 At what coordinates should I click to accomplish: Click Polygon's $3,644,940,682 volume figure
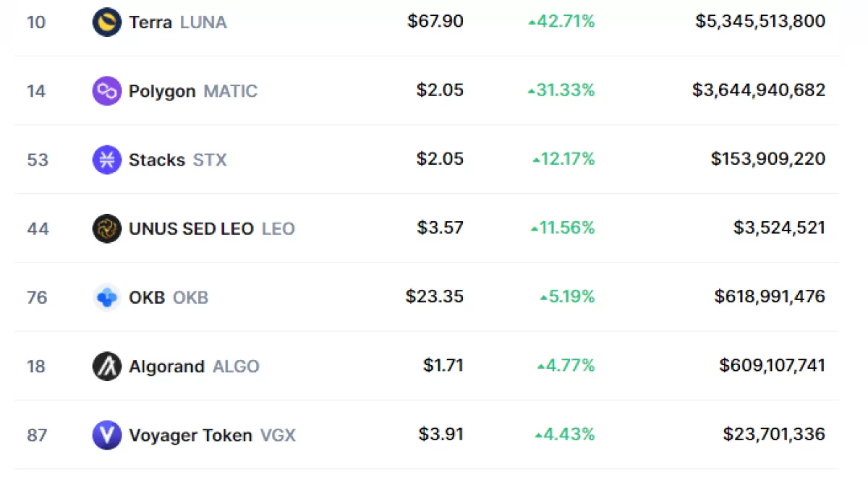759,90
